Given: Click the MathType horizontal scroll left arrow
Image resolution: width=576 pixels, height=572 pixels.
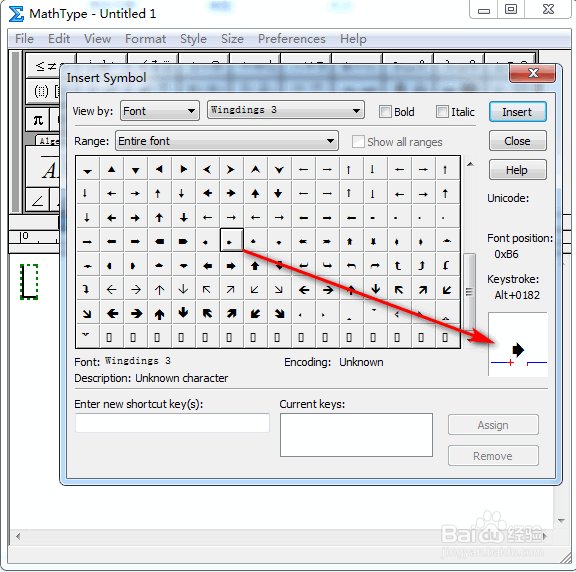Looking at the screenshot, I should 18,536.
